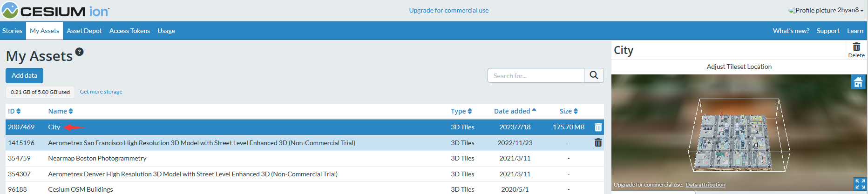The width and height of the screenshot is (868, 194).
Task: Open the Access Tokens tab
Action: 129,31
